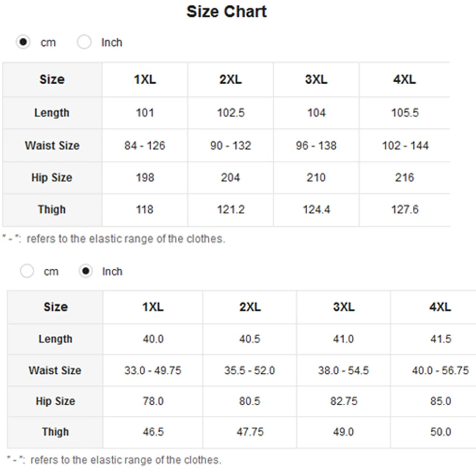
Task: Select the cm radio button above the bottom table
Action: 27,271
